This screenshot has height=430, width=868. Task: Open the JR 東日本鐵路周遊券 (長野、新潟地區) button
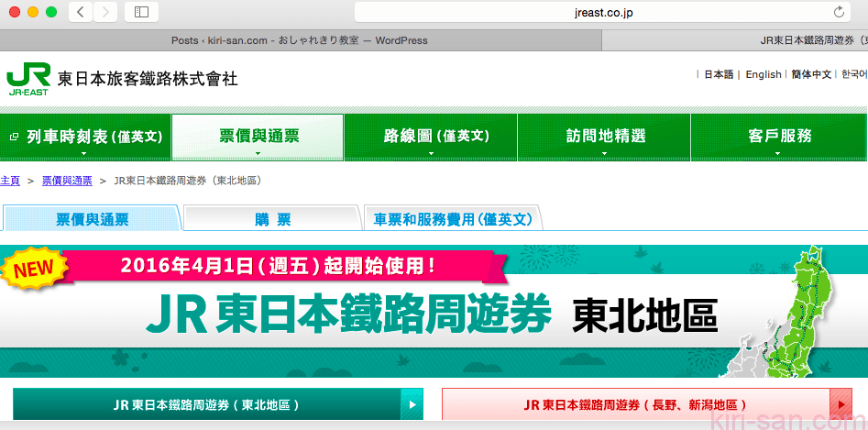[x=646, y=404]
